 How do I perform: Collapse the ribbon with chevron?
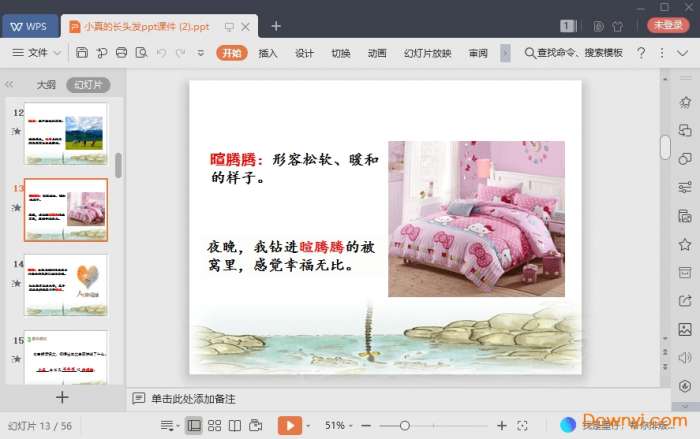coord(682,53)
